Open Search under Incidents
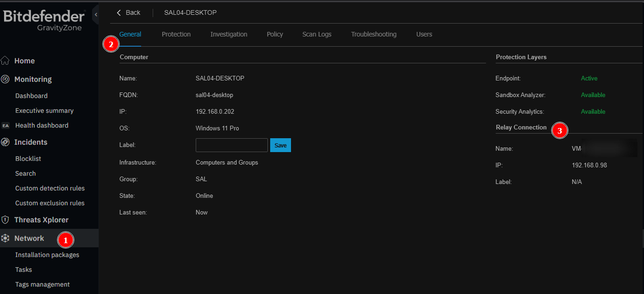The image size is (644, 294). [x=25, y=173]
